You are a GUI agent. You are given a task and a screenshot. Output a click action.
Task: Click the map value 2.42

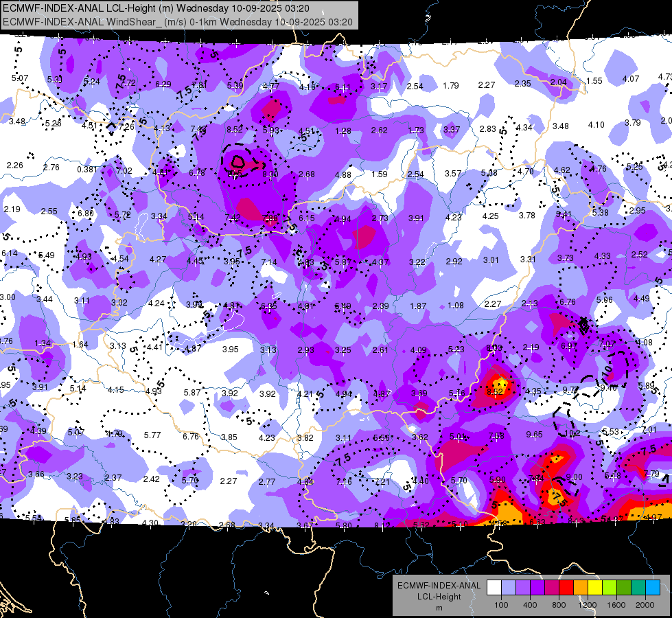pyautogui.click(x=151, y=479)
